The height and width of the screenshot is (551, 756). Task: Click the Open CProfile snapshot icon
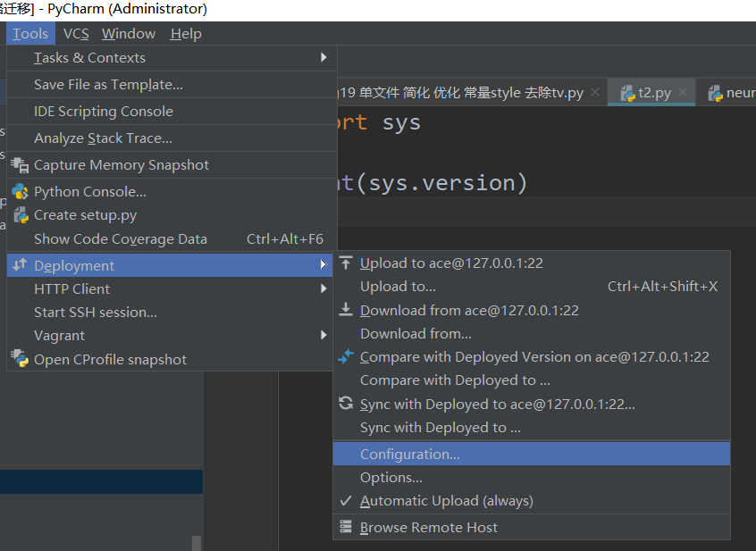(20, 359)
